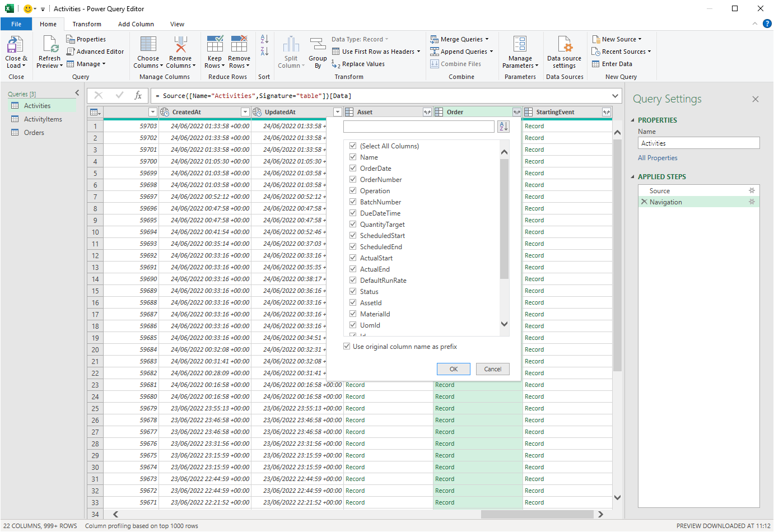Viewport: 774px width, 532px height.
Task: Open the CreatedAt column filter dropdown
Action: click(245, 112)
